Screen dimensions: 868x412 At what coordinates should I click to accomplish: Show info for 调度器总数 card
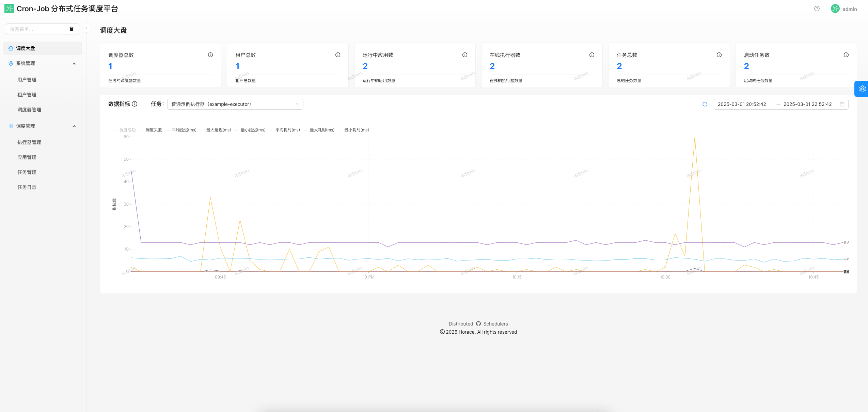(x=210, y=55)
